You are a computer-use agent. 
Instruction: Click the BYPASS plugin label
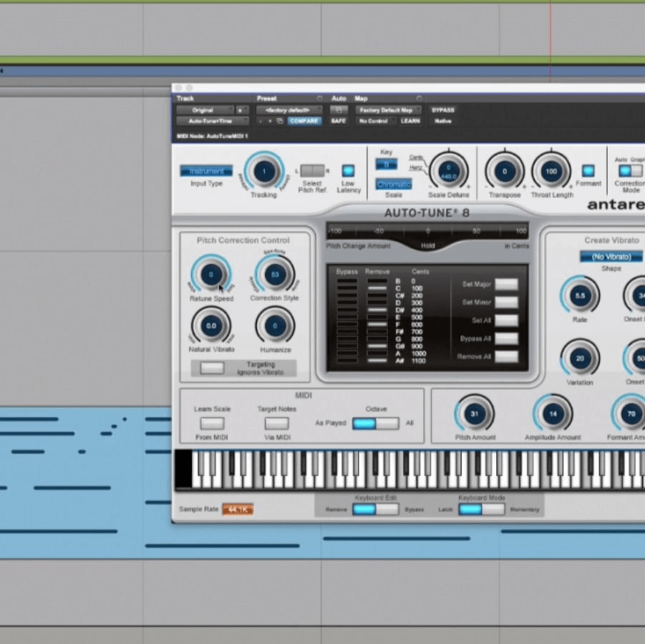click(443, 110)
